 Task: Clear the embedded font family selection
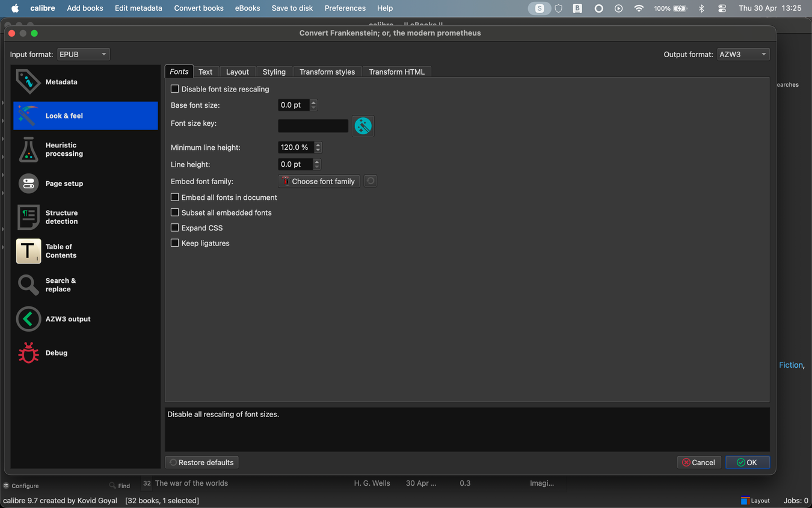click(371, 181)
